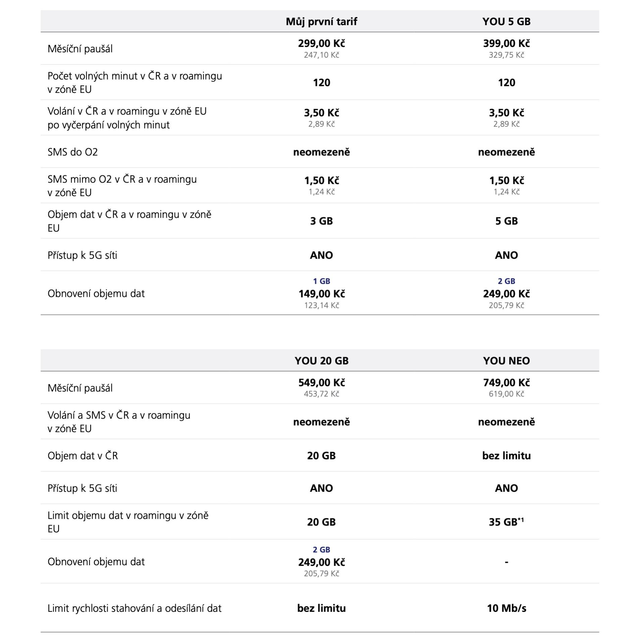Screen dimensions: 644x644
Task: Select the 1 GB renewal price 149,00 Kč
Action: pyautogui.click(x=321, y=294)
